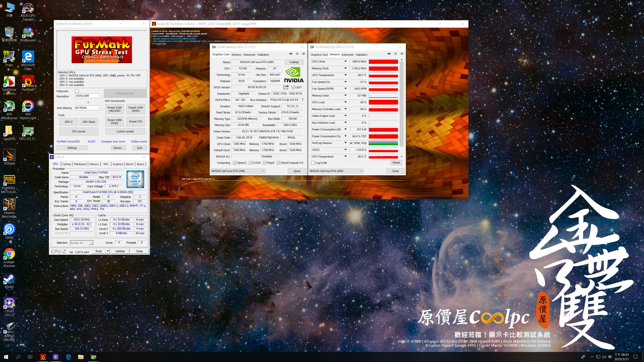The height and width of the screenshot is (362, 644).
Task: Click GPU-Z Sensors vertical scrollbar
Action: tap(401, 108)
